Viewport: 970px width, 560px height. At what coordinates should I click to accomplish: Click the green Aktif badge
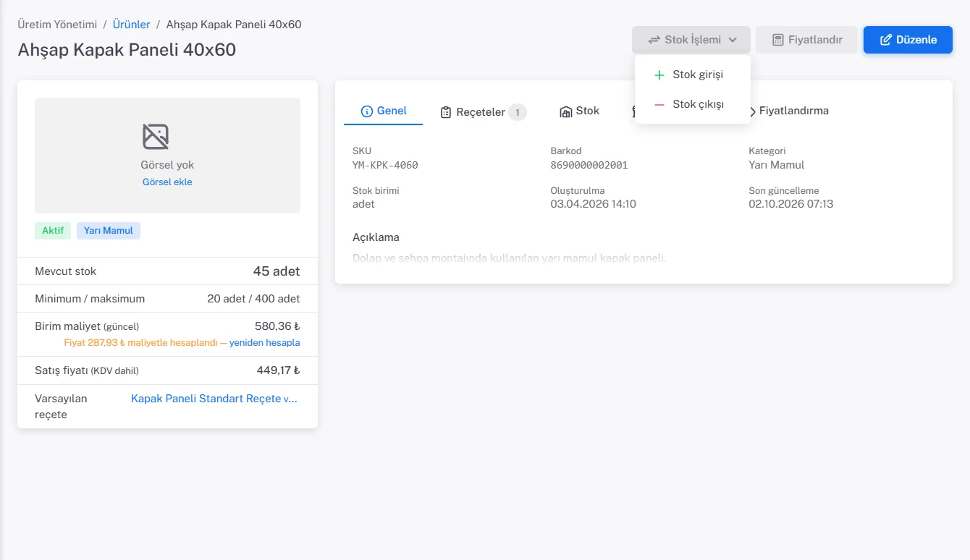[53, 231]
